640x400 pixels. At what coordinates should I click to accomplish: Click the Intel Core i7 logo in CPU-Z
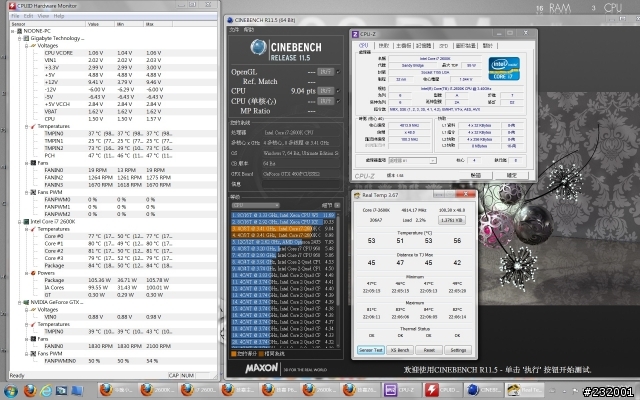pos(504,69)
